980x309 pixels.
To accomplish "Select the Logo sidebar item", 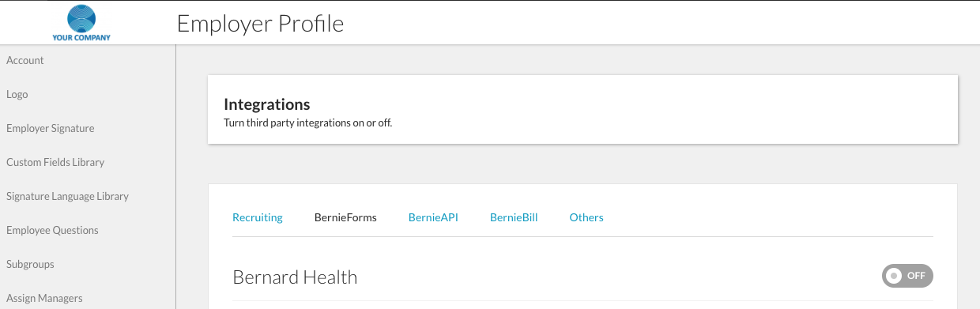I will click(17, 94).
